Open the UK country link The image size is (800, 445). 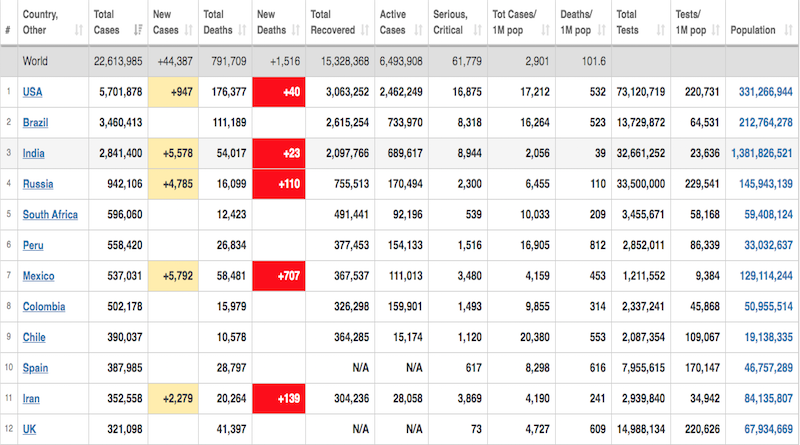coord(30,429)
